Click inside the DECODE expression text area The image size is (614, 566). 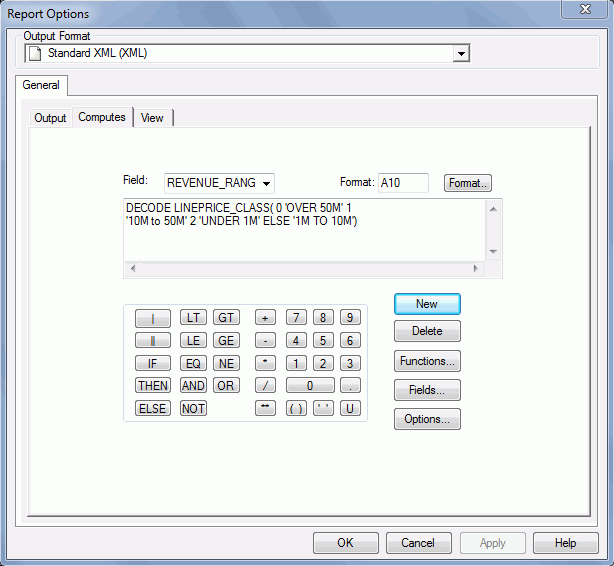(x=305, y=230)
